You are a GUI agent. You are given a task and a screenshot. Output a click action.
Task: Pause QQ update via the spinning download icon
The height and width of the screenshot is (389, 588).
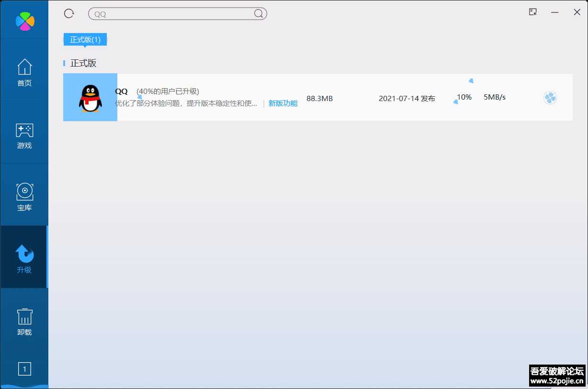pos(550,97)
